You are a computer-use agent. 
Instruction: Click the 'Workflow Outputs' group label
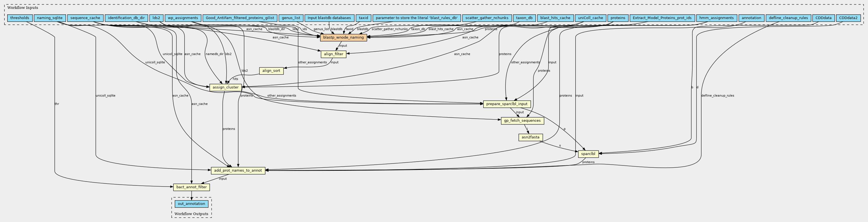(x=191, y=214)
